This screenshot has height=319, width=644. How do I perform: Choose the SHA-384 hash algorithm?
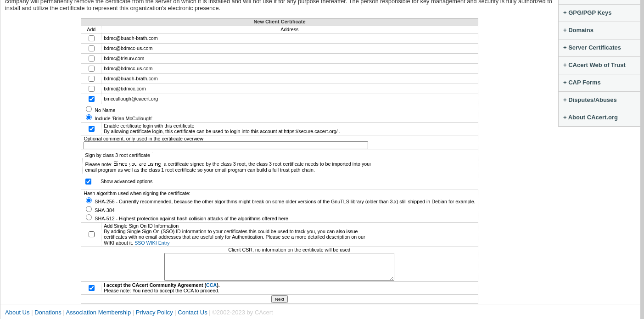click(89, 209)
